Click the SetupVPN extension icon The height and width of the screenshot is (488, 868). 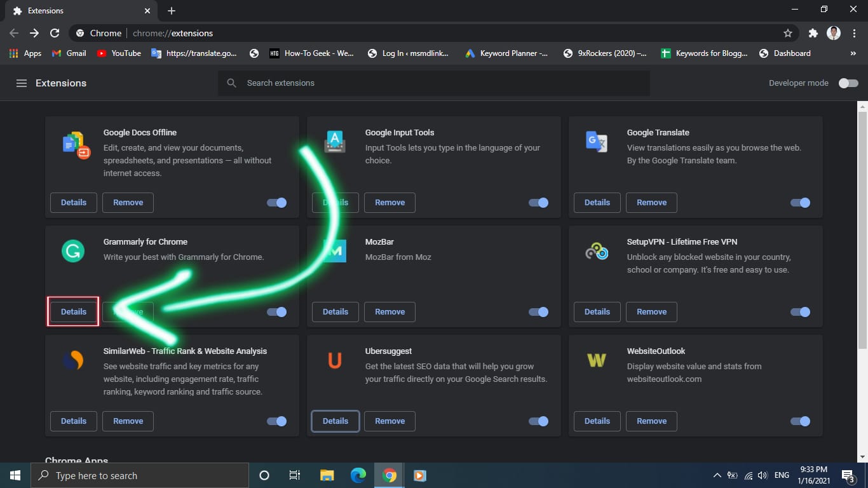pyautogui.click(x=597, y=252)
